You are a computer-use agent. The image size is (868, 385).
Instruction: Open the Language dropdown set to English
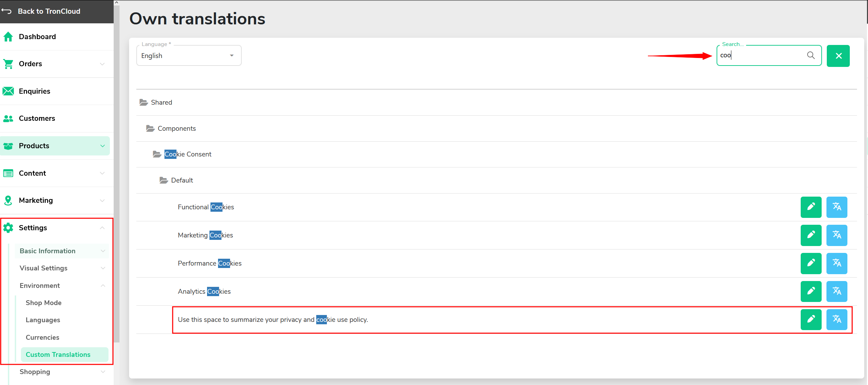(x=189, y=56)
